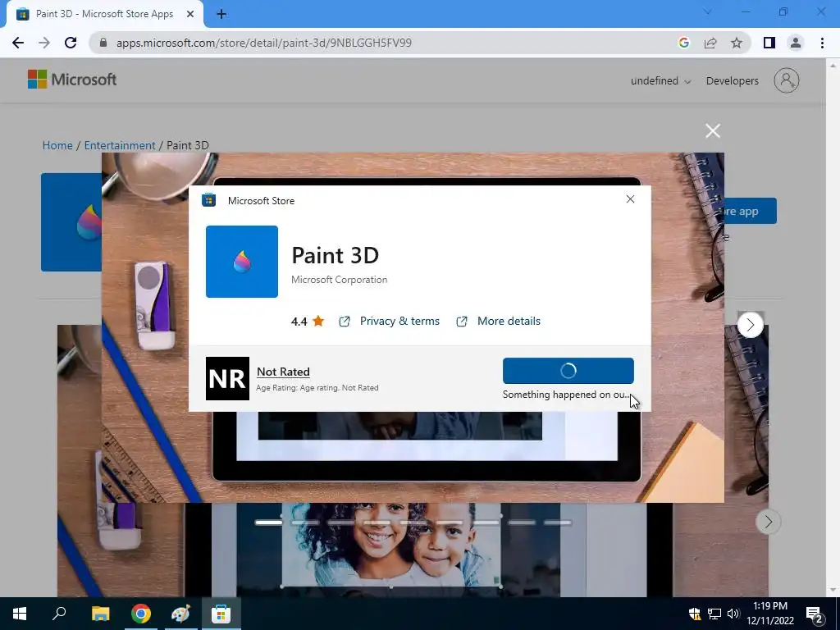The image size is (840, 630).
Task: Select the first carousel indicator dash
Action: tap(268, 523)
